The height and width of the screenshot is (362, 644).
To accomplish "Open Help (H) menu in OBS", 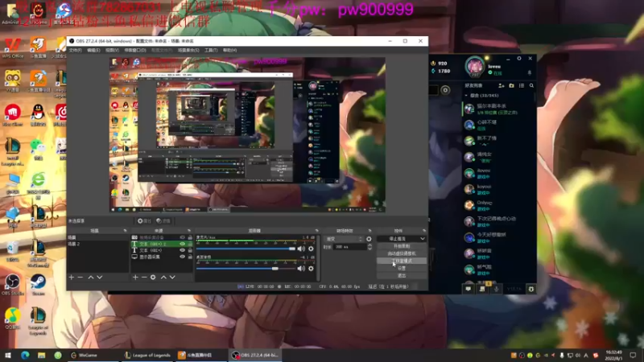I will [230, 50].
